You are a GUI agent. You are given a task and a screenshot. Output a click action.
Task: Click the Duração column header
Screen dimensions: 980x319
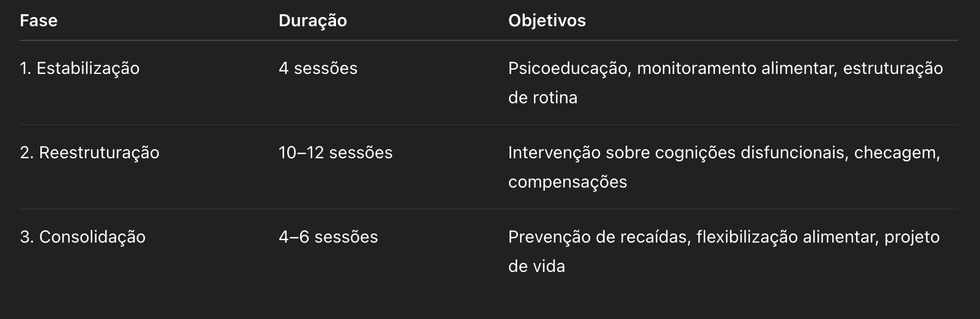(x=313, y=20)
